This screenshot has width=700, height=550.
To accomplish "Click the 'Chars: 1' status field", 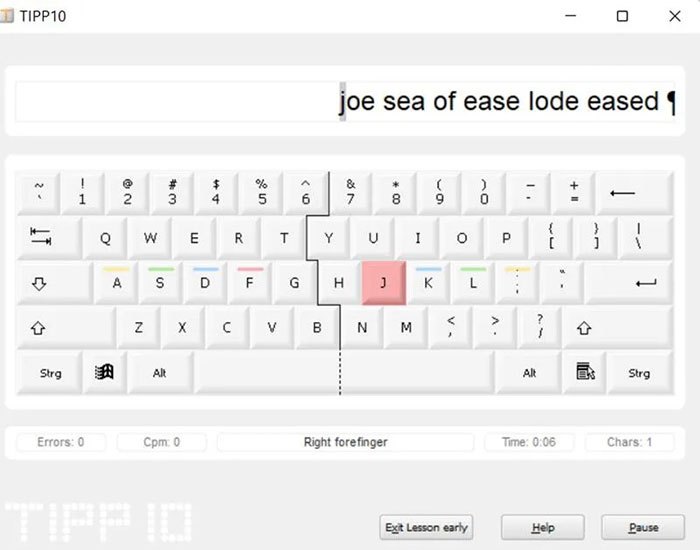I will point(629,442).
